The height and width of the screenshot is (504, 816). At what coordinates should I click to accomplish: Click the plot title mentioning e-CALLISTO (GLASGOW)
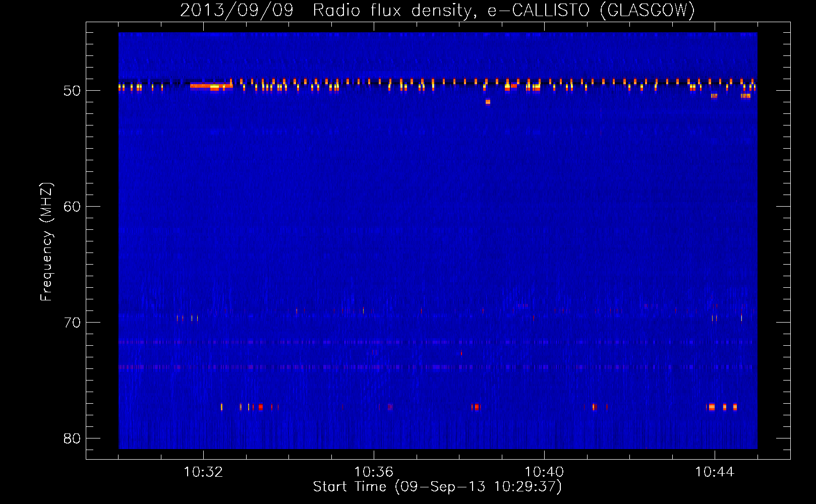pos(437,10)
